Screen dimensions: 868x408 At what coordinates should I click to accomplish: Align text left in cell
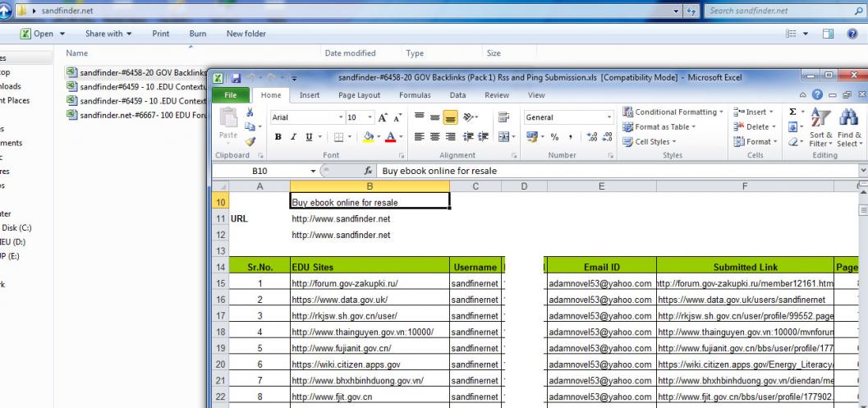(x=420, y=137)
